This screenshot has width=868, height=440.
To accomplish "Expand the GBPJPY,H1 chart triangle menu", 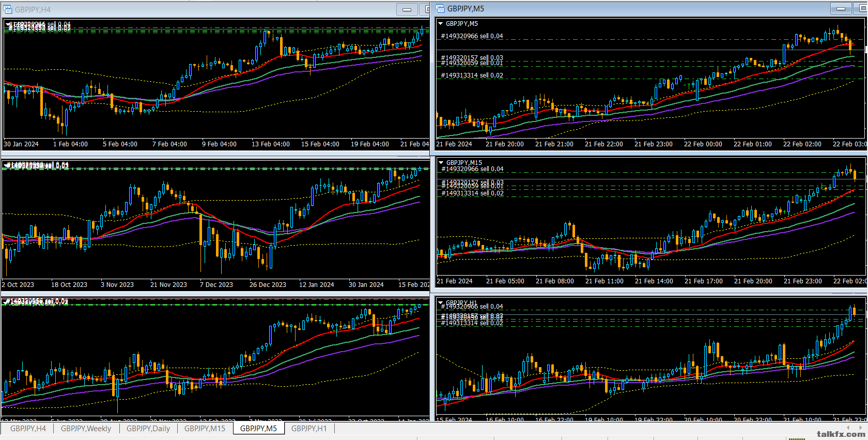I will [441, 302].
